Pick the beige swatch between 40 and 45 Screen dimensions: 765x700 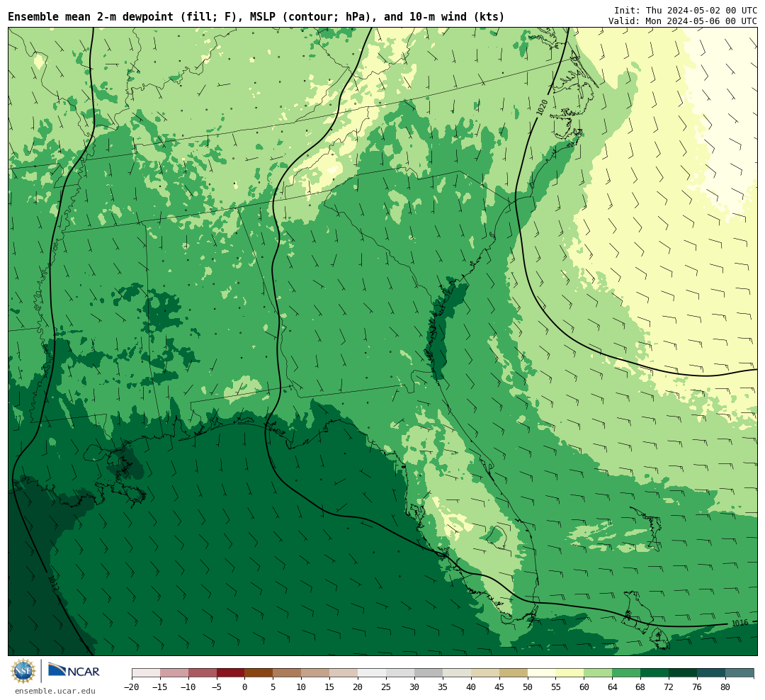[485, 673]
